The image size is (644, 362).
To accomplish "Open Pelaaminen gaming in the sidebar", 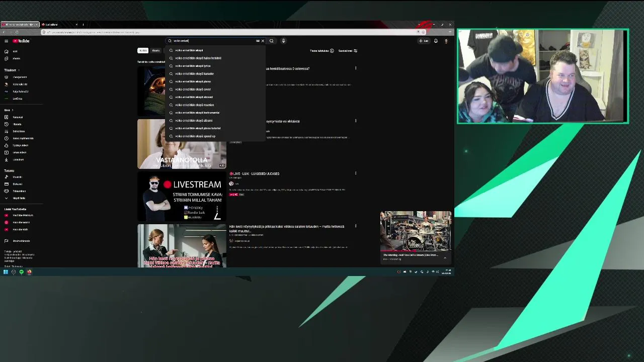I will pos(19,191).
